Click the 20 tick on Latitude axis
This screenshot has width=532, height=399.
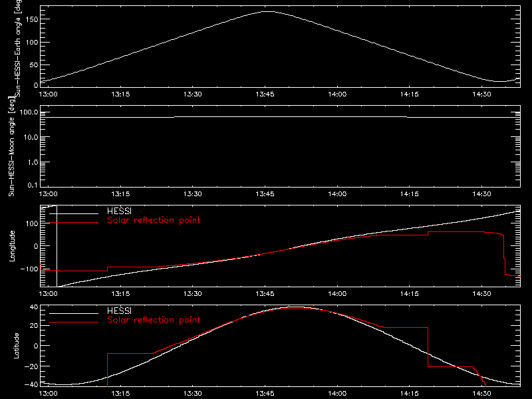click(x=34, y=326)
